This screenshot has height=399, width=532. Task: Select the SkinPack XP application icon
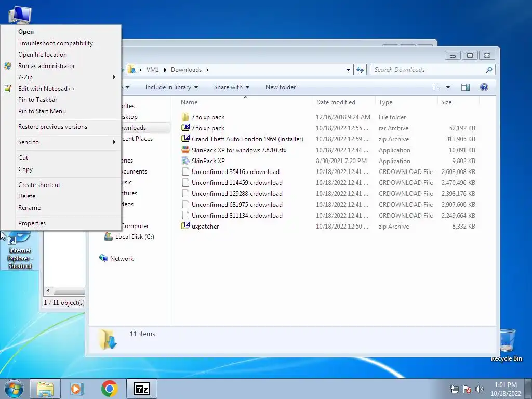point(185,161)
